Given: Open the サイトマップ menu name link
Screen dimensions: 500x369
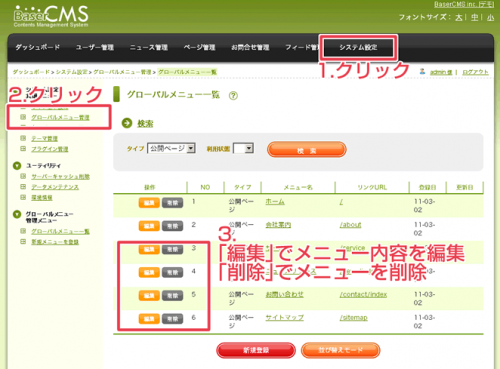Looking at the screenshot, I should [285, 318].
